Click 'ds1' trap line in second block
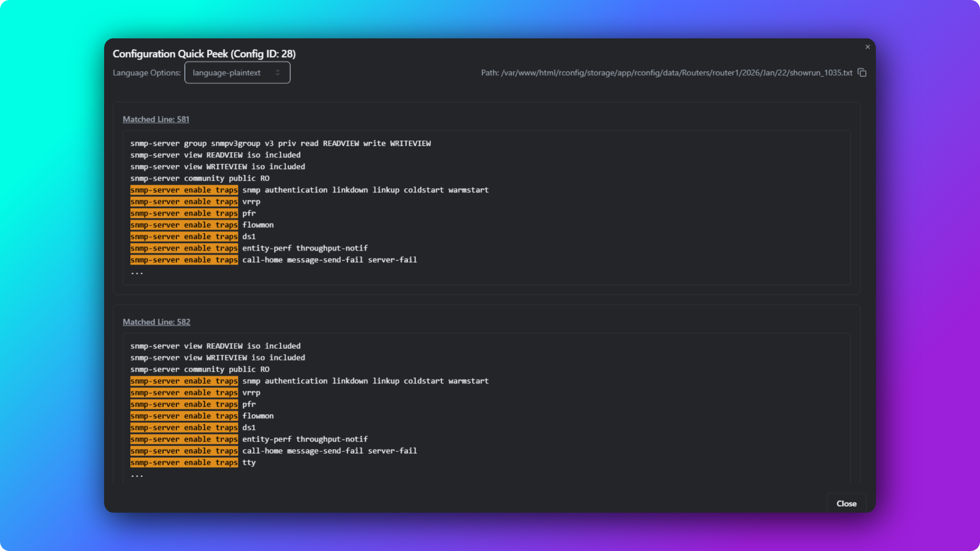980x551 pixels. (x=193, y=427)
